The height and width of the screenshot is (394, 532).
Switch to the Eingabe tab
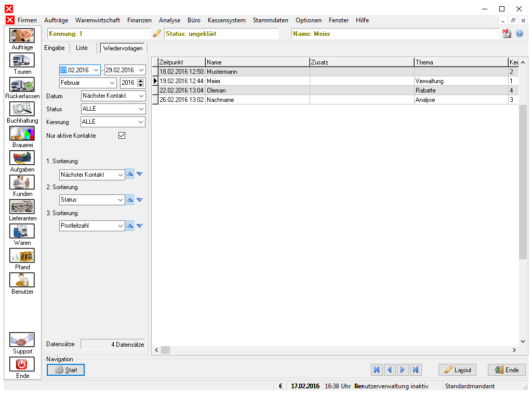point(54,48)
